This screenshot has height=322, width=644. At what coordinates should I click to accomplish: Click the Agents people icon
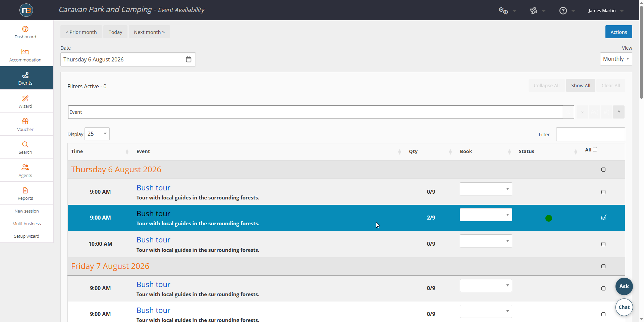[25, 167]
